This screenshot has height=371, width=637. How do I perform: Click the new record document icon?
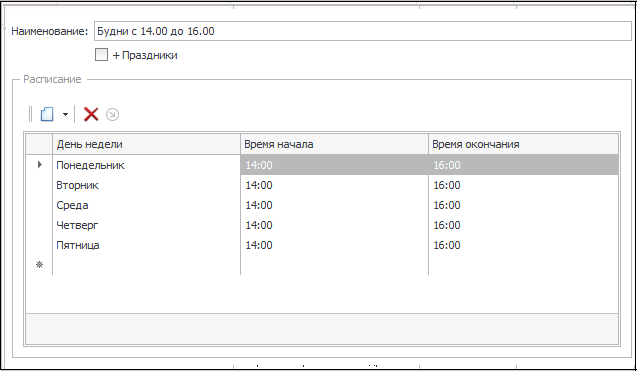coord(47,114)
